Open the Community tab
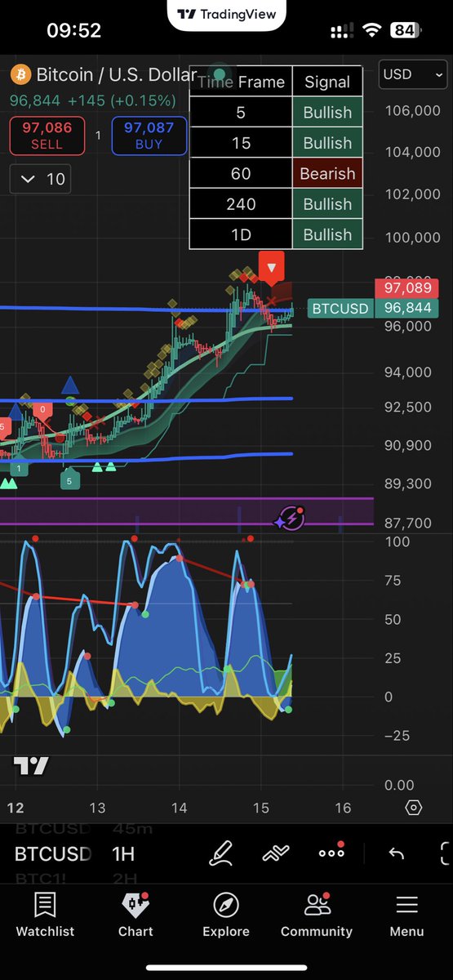453x980 pixels. coord(317,915)
